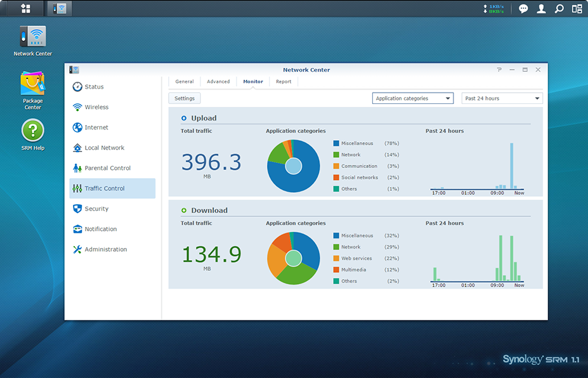Open the SRM Help desktop icon
Image resolution: width=588 pixels, height=378 pixels.
(x=33, y=131)
